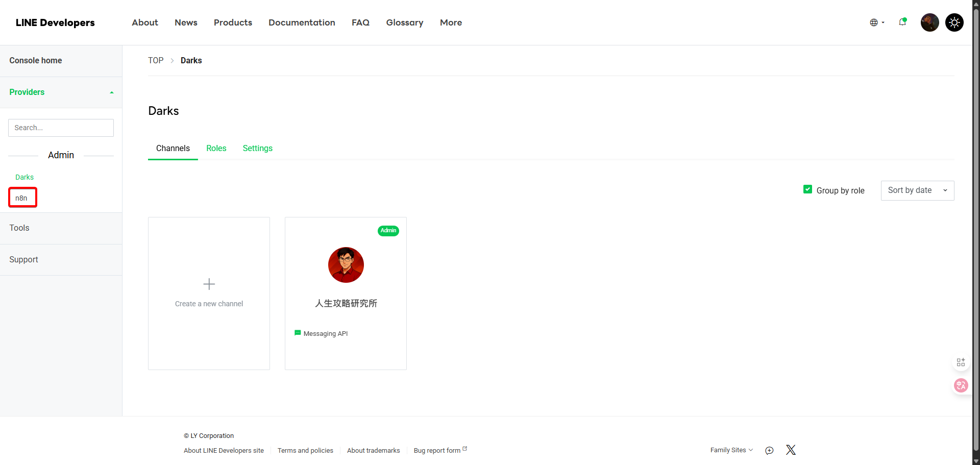
Task: Click Create a new channel
Action: pyautogui.click(x=209, y=293)
